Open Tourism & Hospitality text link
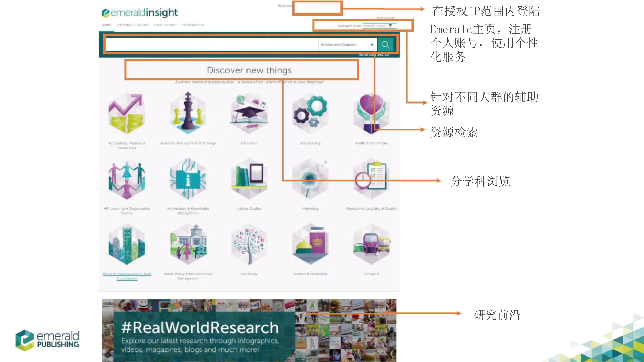Screen dimensions: 644x362 click(x=310, y=274)
